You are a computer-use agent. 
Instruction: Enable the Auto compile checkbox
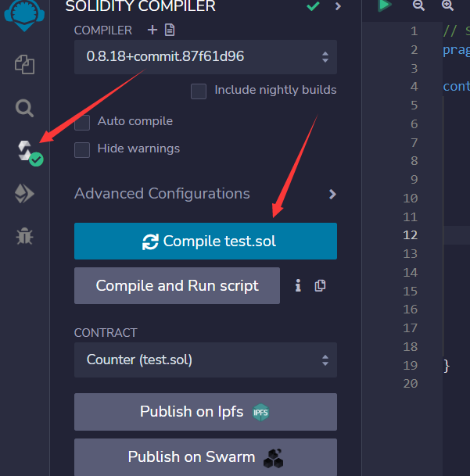(82, 123)
